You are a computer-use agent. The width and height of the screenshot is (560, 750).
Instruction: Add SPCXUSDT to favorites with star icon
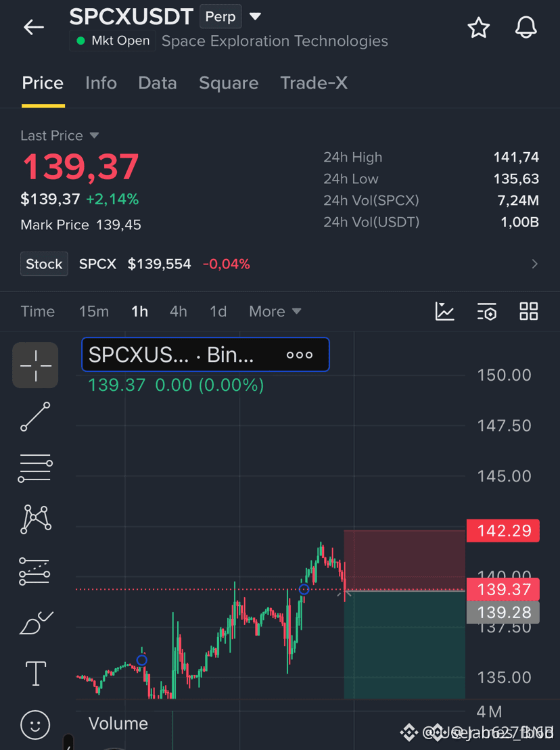click(478, 28)
